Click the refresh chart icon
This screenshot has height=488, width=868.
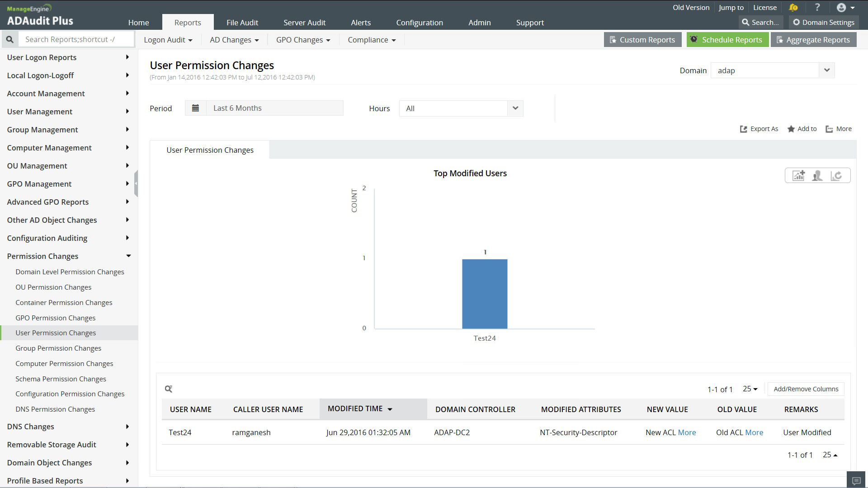pyautogui.click(x=836, y=176)
